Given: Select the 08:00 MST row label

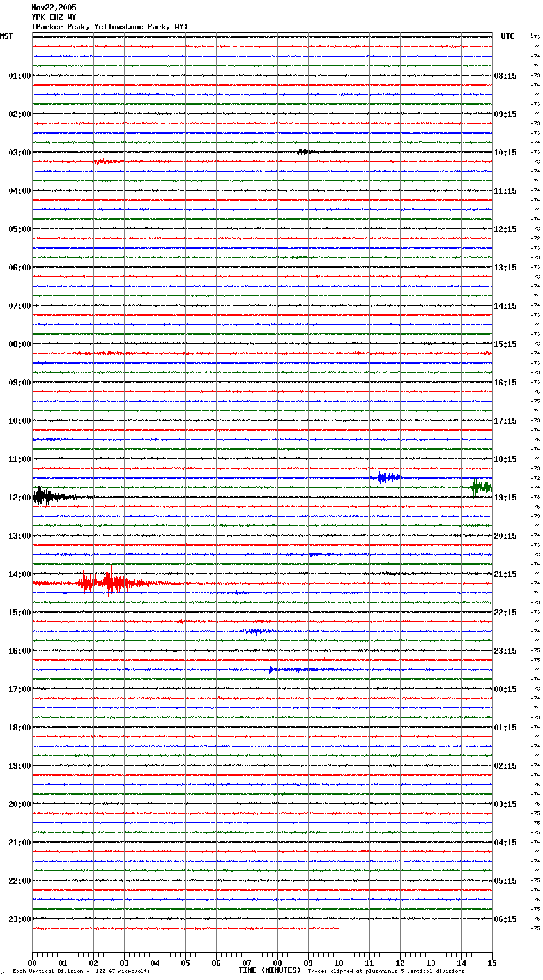Looking at the screenshot, I should click(20, 344).
